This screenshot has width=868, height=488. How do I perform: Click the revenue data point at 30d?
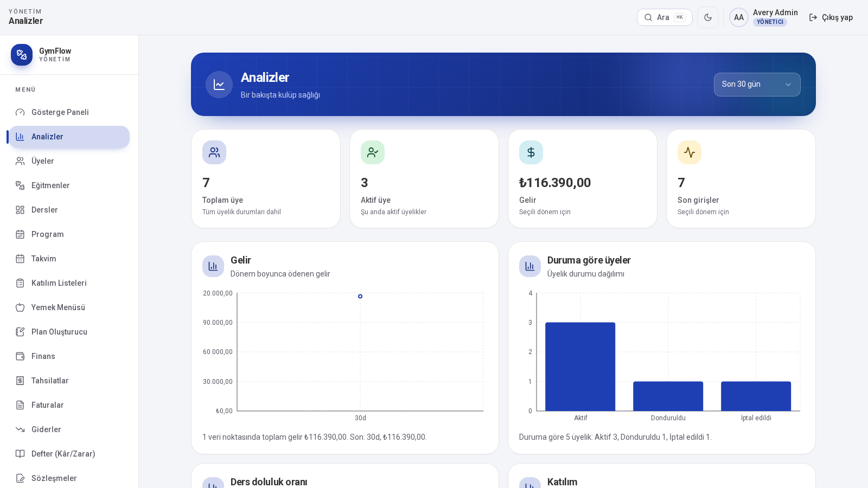[x=360, y=296]
